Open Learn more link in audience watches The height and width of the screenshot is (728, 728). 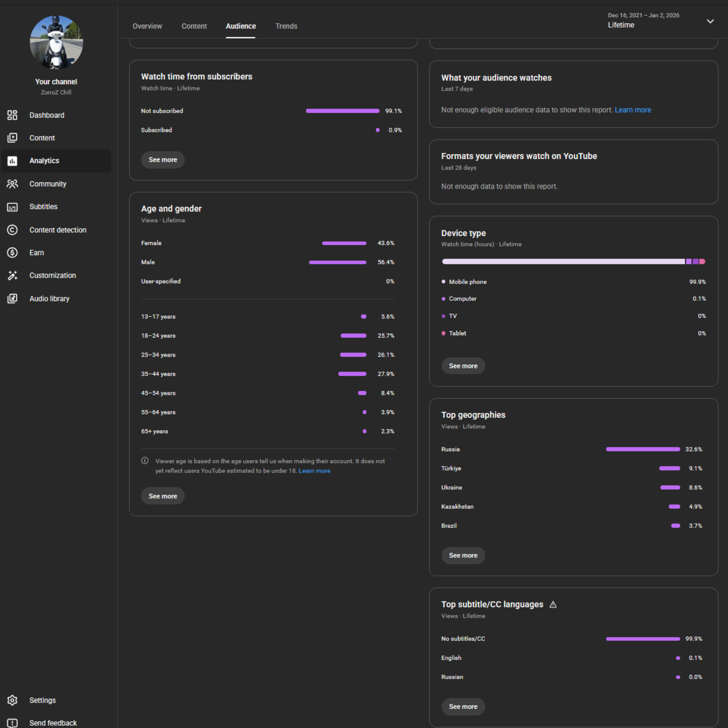click(x=632, y=110)
